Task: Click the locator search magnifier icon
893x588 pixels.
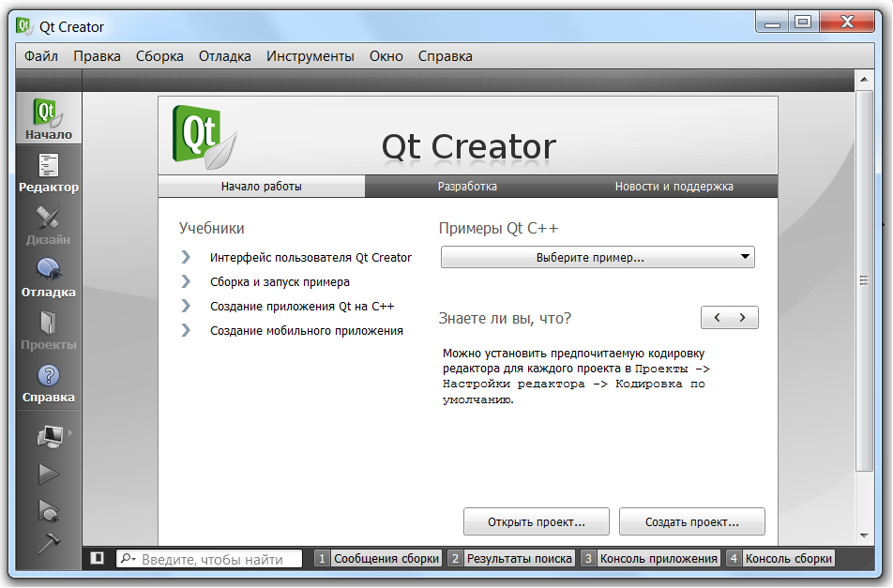Action: coord(128,559)
